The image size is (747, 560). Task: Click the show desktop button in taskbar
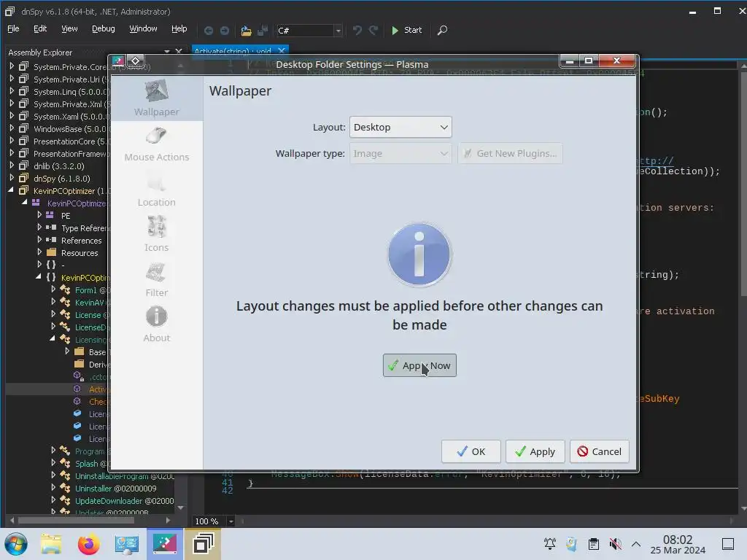click(728, 544)
